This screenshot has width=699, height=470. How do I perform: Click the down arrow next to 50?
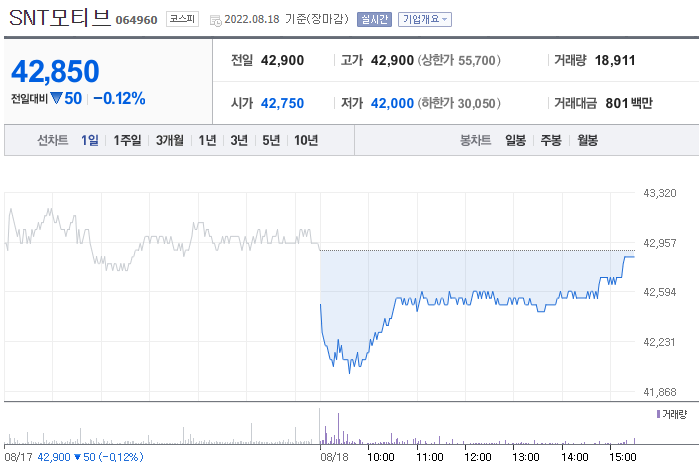(56, 98)
